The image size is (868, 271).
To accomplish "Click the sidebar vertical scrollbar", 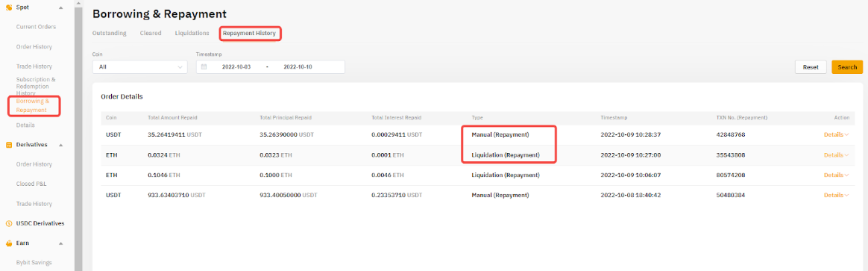I will pos(78,135).
